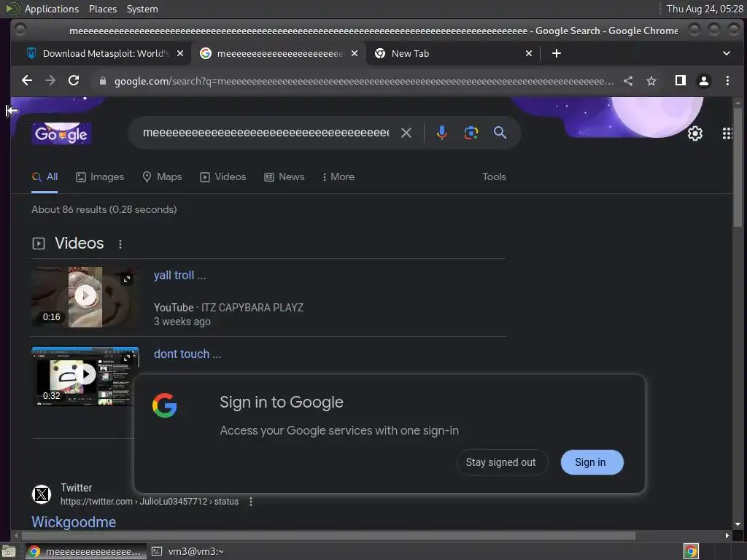
Task: Switch to Images results
Action: pos(100,176)
